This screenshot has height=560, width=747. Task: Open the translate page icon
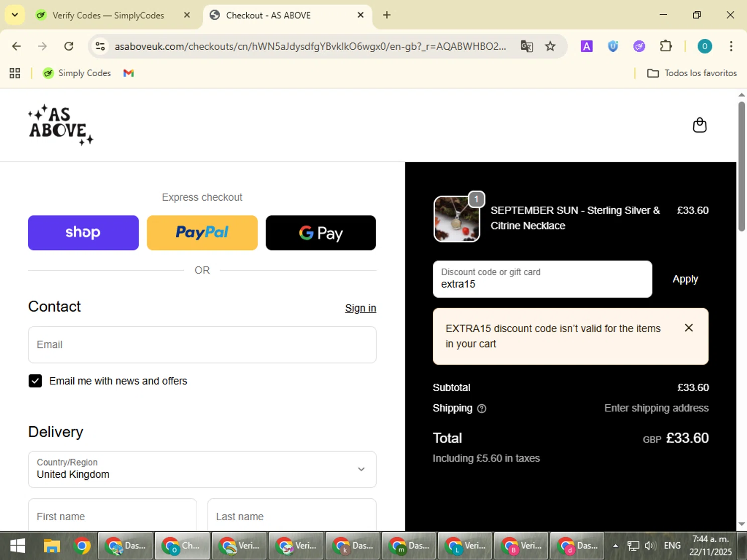[526, 46]
